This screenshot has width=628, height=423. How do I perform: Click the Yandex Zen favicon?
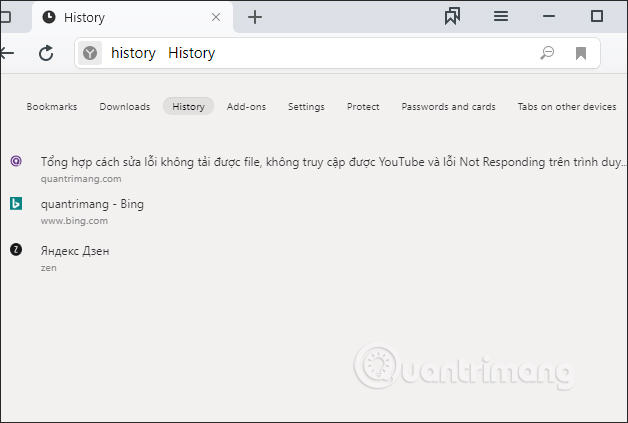16,250
